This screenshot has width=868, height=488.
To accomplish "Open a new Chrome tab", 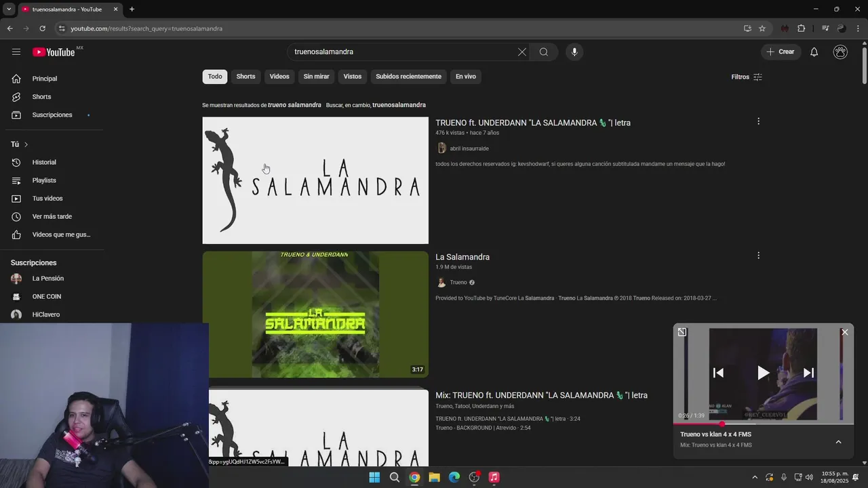I will pos(132,9).
